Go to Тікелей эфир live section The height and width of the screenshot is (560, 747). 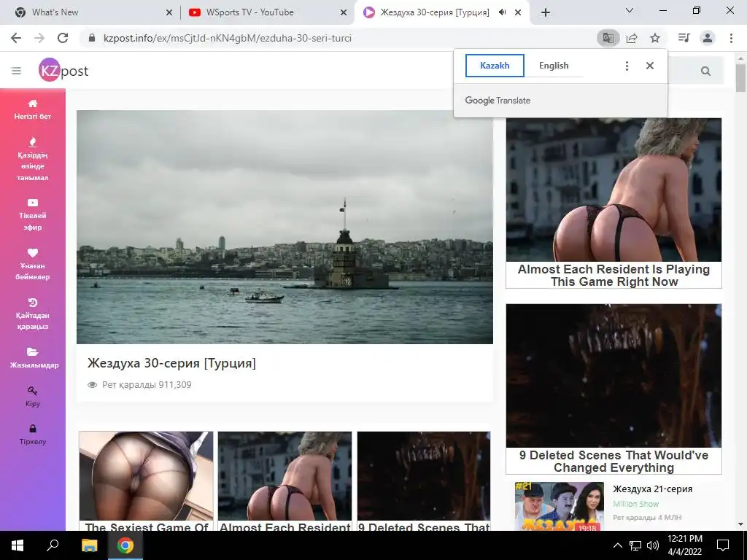pyautogui.click(x=32, y=215)
